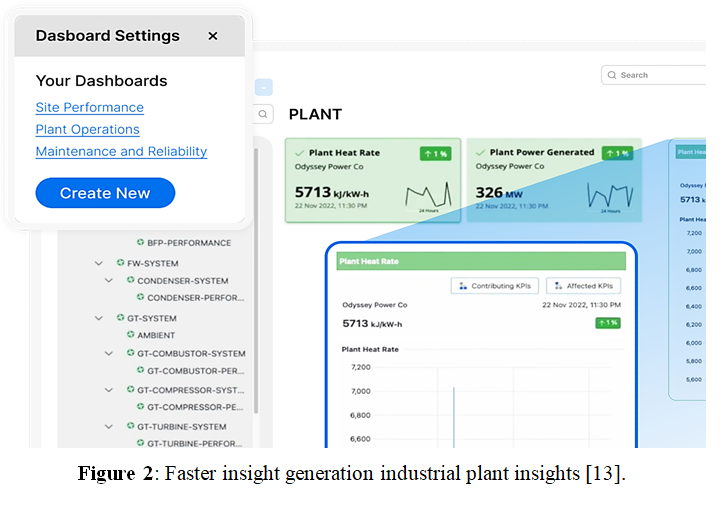
Task: Click the Affected KPIs button
Action: (583, 286)
